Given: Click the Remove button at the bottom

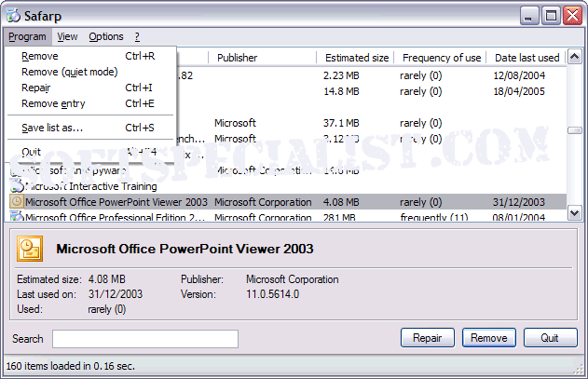Looking at the screenshot, I should (489, 338).
